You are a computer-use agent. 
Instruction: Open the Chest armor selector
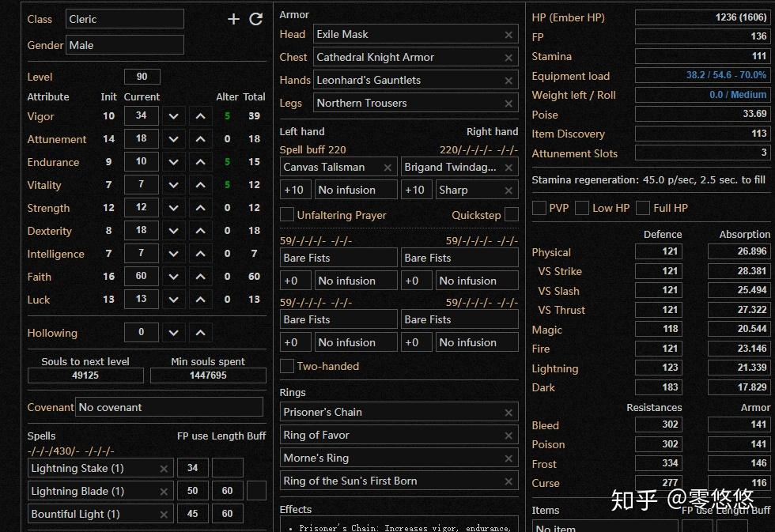point(416,57)
